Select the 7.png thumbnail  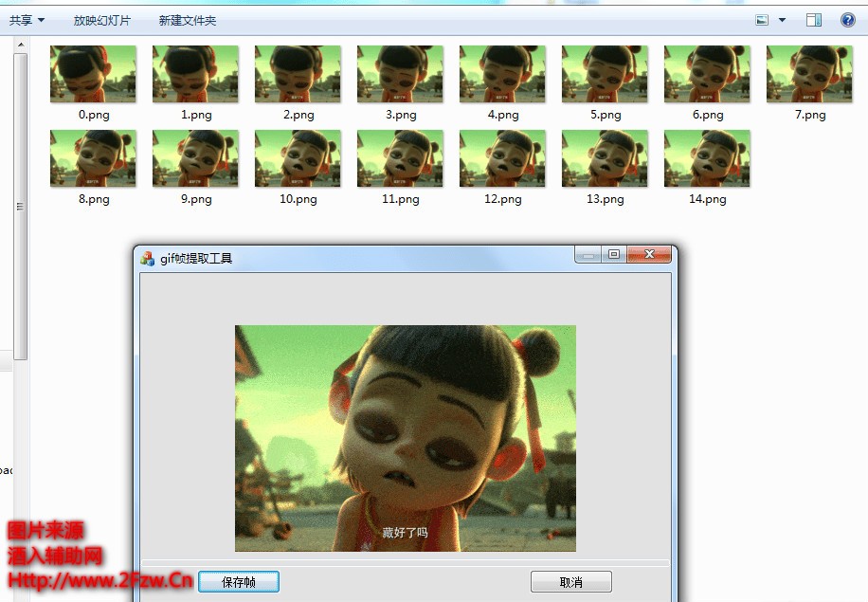tap(810, 74)
